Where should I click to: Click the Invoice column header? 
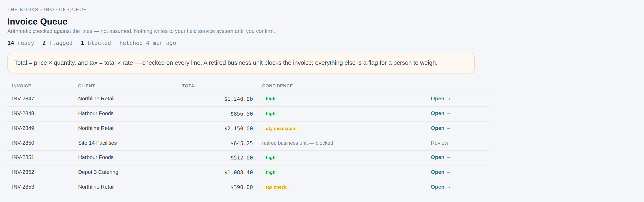22,86
